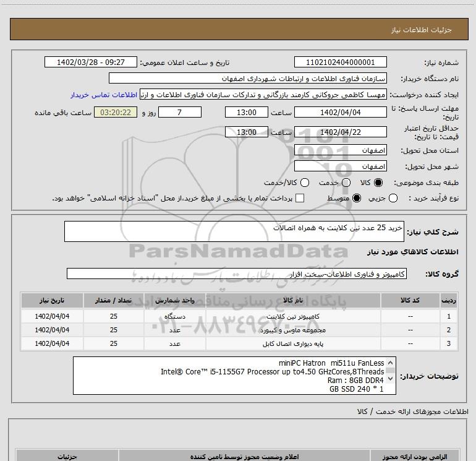
Task: Click the miniPC Hatron mi511u FanLess line
Action: pos(331,363)
